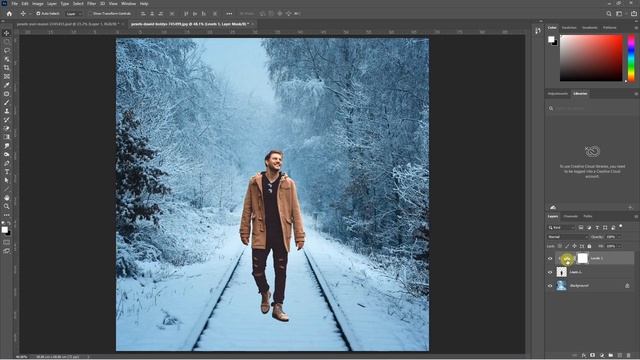Open the File menu

pos(15,4)
